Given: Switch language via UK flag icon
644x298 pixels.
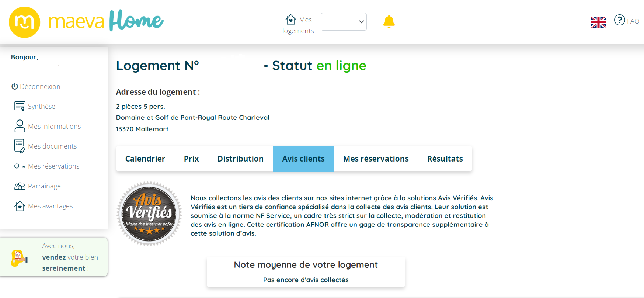Looking at the screenshot, I should point(598,22).
